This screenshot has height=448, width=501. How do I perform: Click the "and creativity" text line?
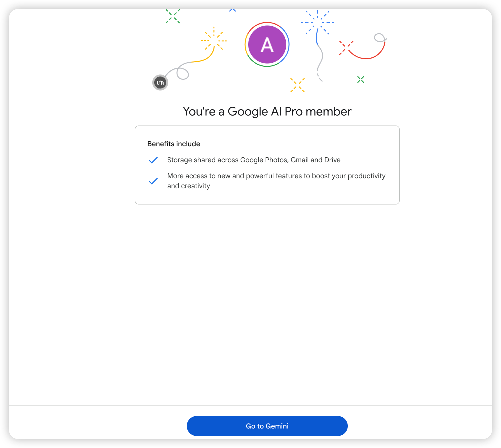pos(188,186)
